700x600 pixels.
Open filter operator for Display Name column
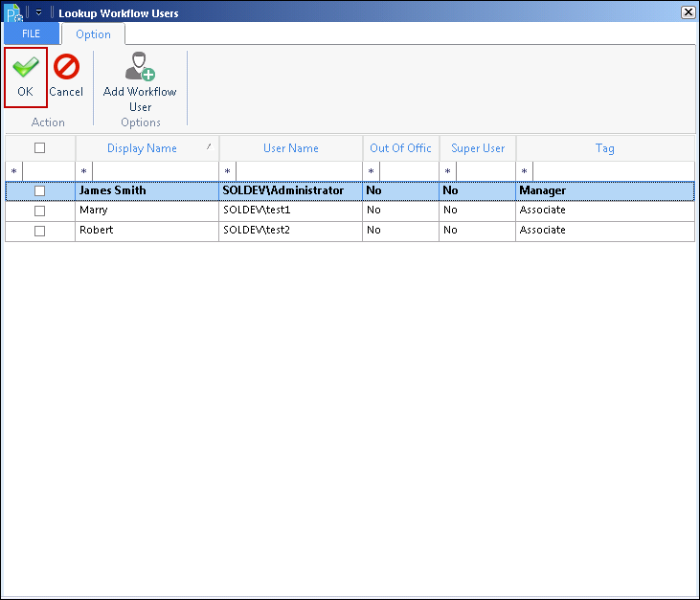(x=84, y=171)
